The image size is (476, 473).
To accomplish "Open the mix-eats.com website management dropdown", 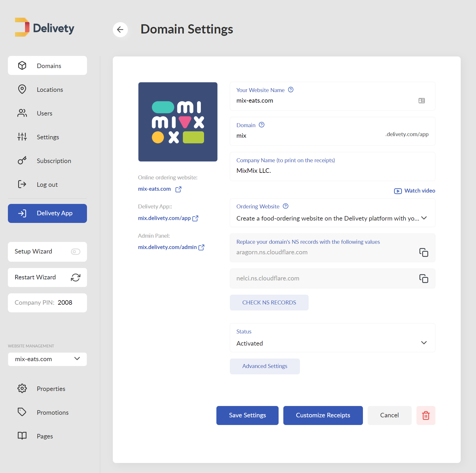I will click(x=47, y=359).
